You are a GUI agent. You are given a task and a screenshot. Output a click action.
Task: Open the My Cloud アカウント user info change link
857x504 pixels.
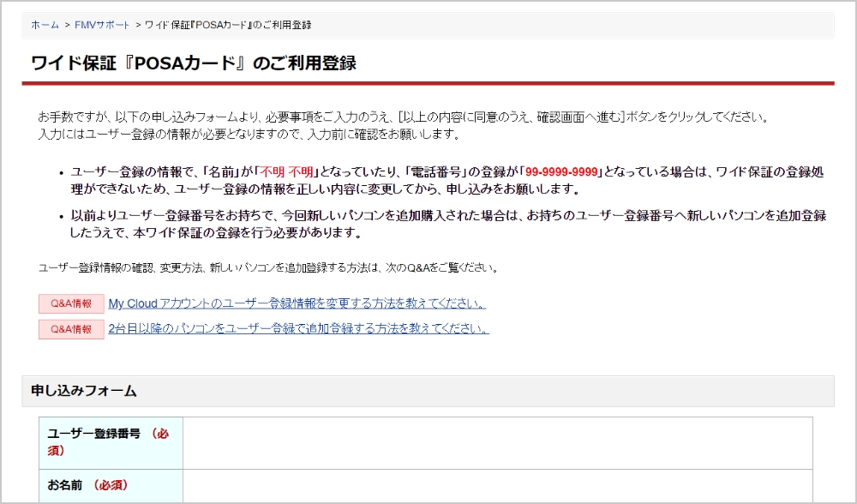(297, 304)
